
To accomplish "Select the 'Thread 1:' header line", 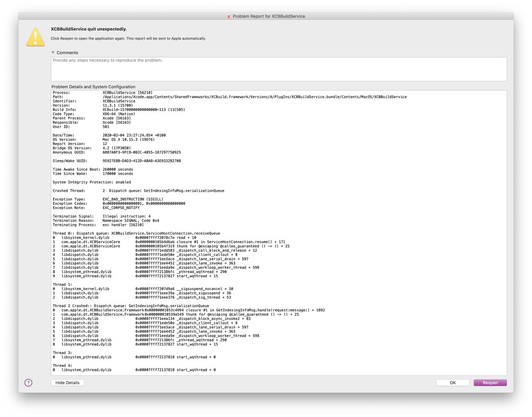I will pos(62,284).
